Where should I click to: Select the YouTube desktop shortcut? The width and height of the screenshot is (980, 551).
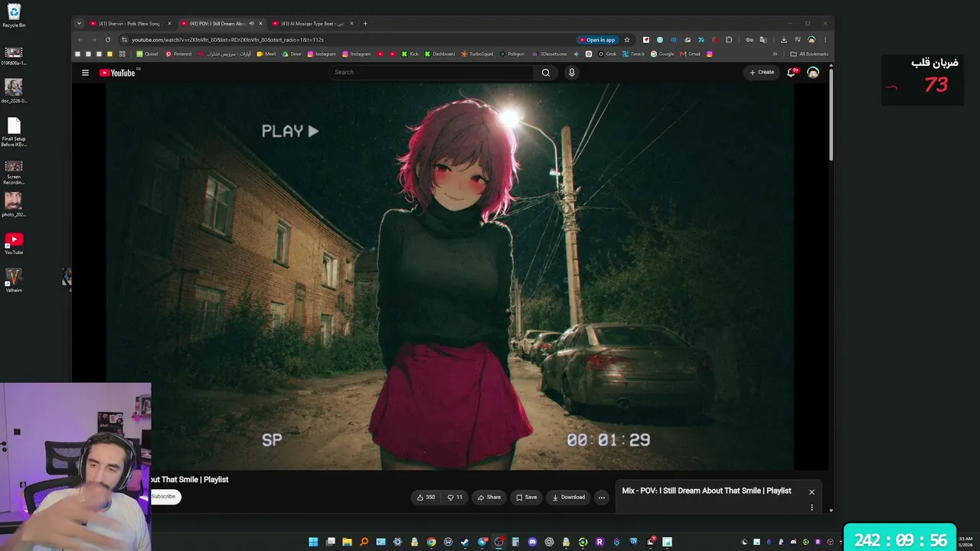[x=14, y=244]
